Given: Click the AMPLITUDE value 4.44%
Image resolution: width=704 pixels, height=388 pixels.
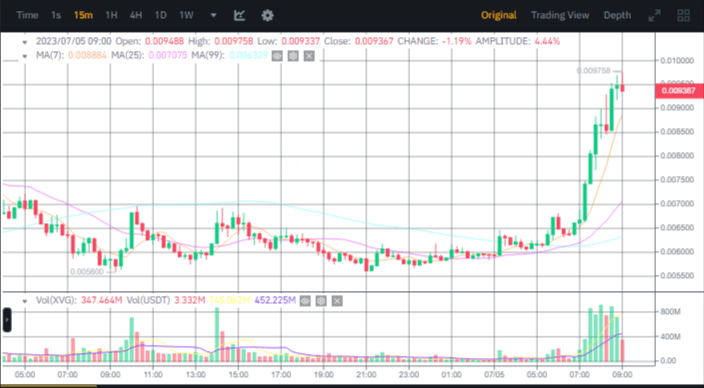Looking at the screenshot, I should click(x=547, y=41).
